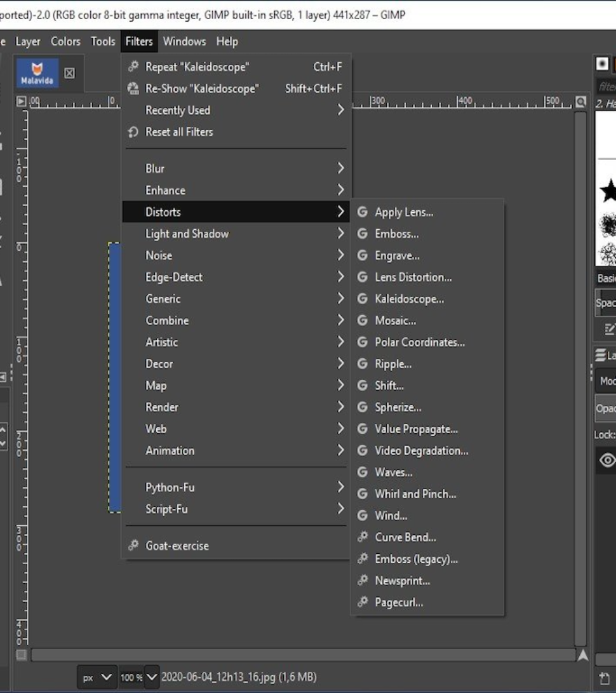Select the Shift filter

click(x=427, y=385)
